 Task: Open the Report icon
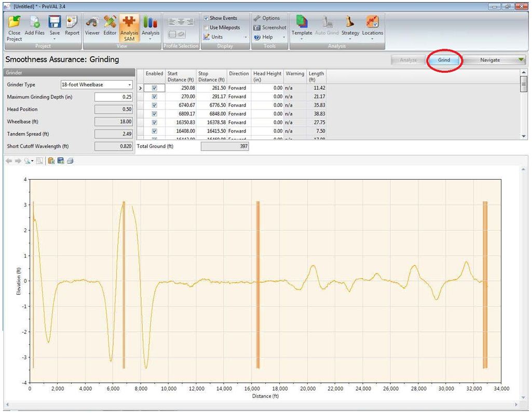[x=72, y=22]
